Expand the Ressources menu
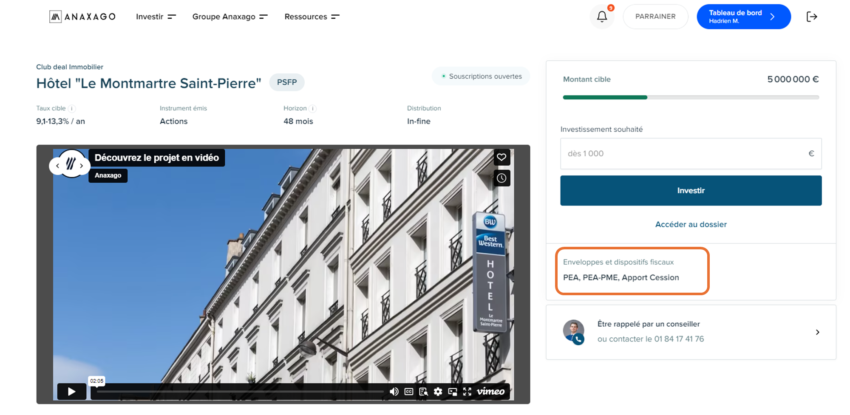This screenshot has width=850, height=415. [x=312, y=17]
